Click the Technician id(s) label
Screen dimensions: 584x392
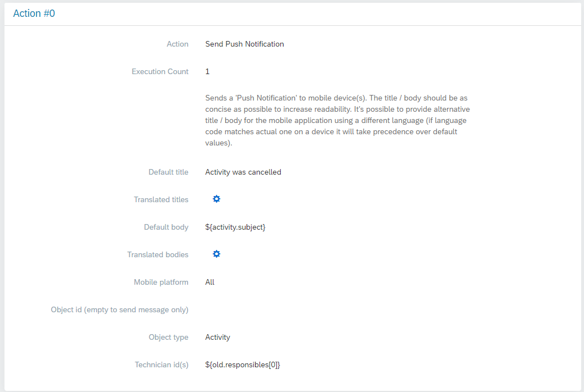click(162, 364)
